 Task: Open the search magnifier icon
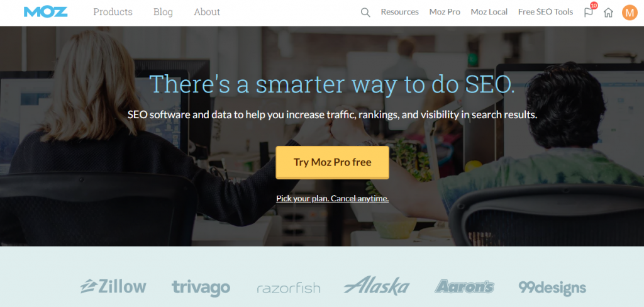(x=365, y=13)
